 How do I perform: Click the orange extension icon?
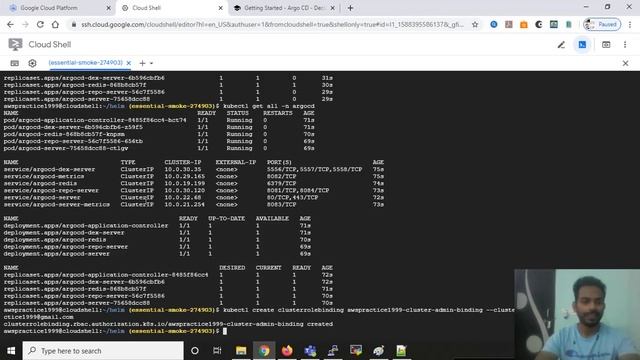click(x=524, y=24)
